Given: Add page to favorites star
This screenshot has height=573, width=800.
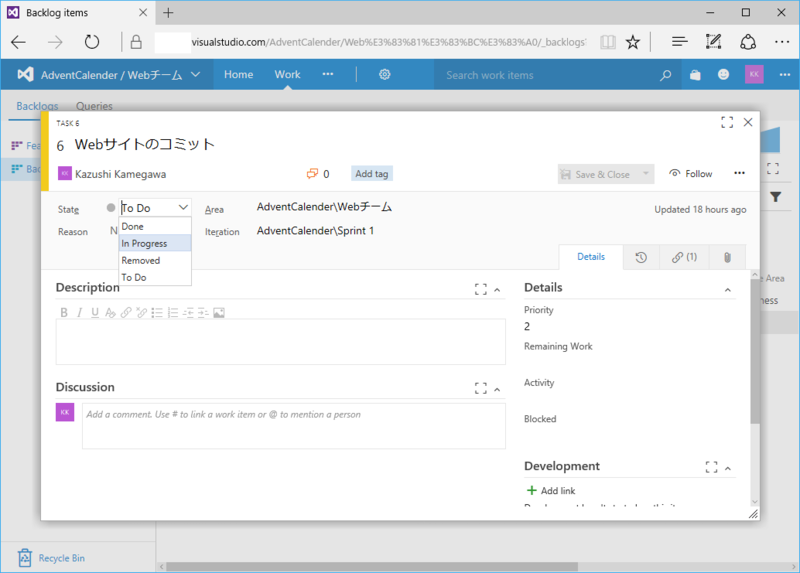Looking at the screenshot, I should click(633, 42).
